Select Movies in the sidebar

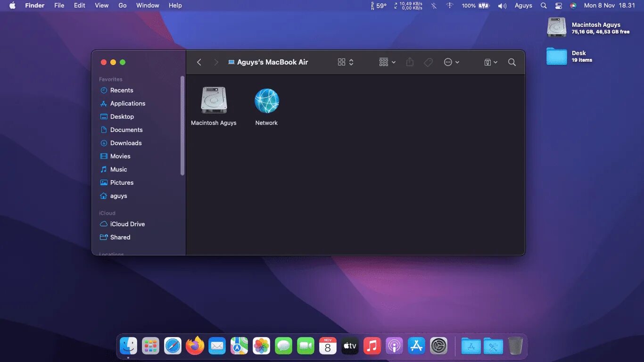coord(115,156)
